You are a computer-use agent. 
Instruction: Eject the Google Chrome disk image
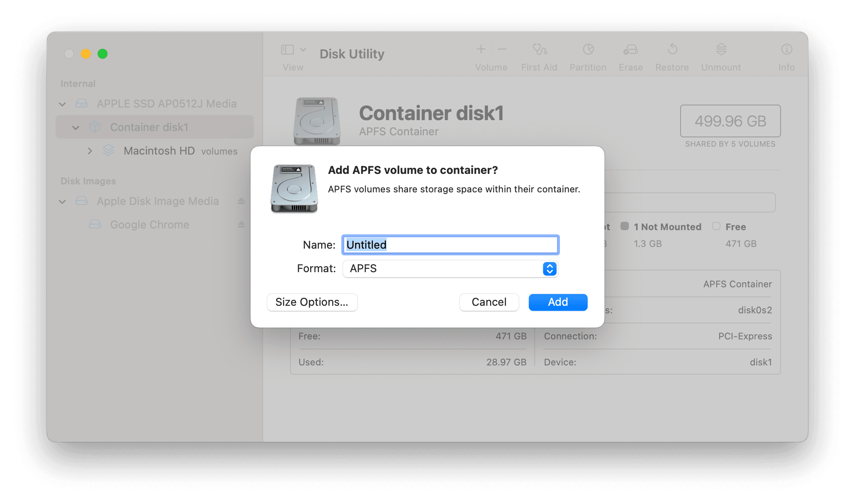coord(241,224)
